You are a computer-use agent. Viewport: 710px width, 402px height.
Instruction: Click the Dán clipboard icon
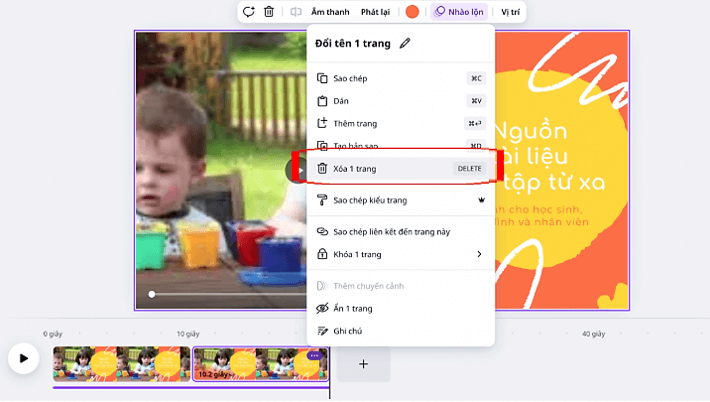pyautogui.click(x=322, y=101)
